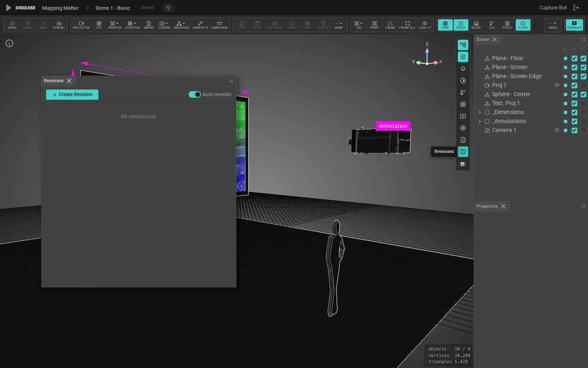Toggle the Auto revision switch

click(195, 94)
